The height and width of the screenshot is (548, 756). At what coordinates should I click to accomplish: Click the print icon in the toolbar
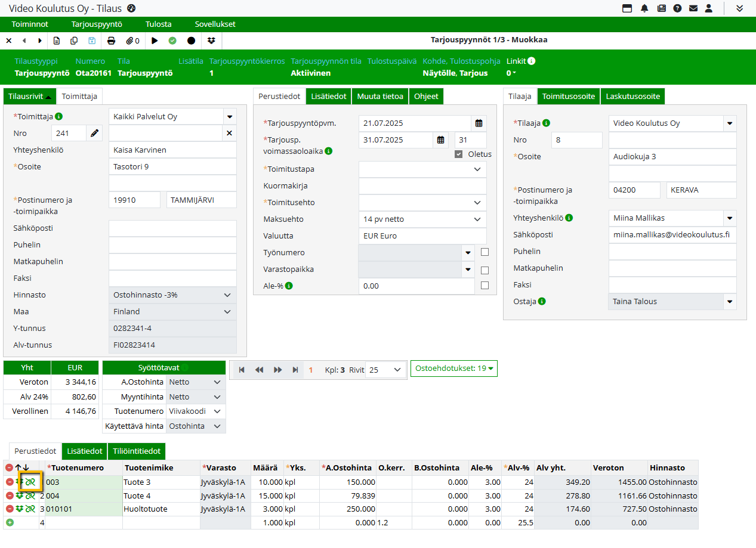coord(111,41)
